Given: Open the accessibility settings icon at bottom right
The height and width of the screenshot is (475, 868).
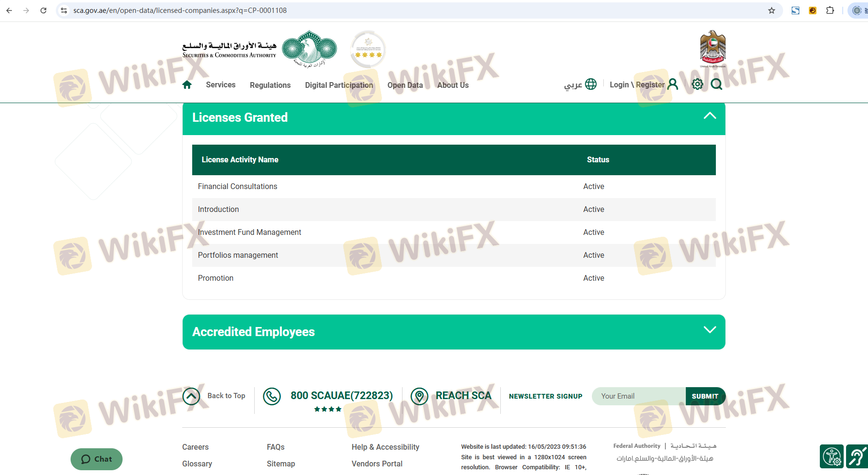Looking at the screenshot, I should point(832,456).
